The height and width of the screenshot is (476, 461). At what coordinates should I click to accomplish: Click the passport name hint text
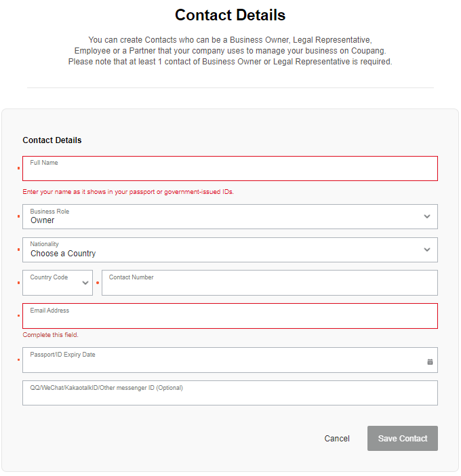[x=128, y=192]
